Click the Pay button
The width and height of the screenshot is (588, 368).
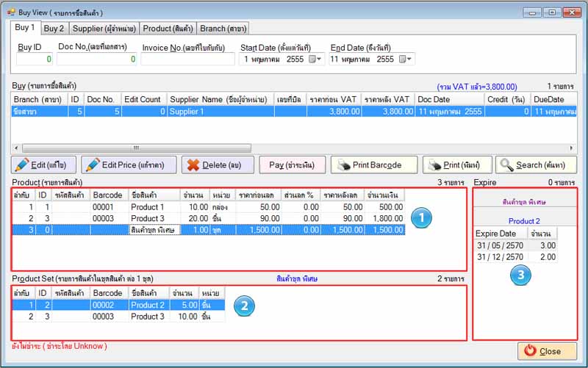tap(292, 165)
